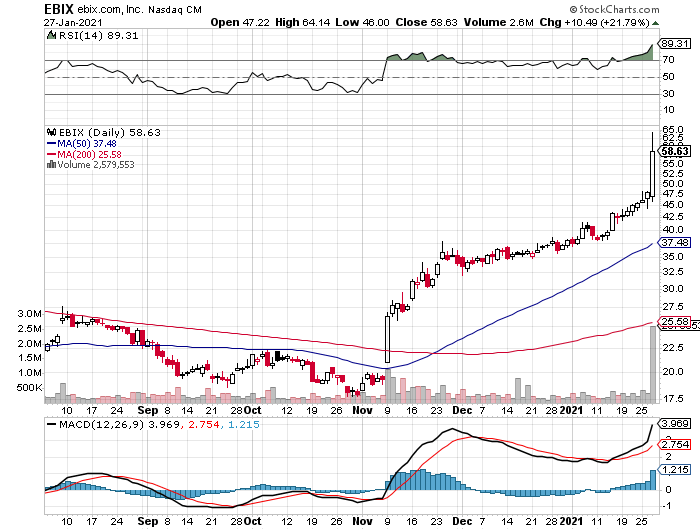The image size is (700, 530).
Task: Click the 30 level on the RSI axis
Action: (668, 94)
